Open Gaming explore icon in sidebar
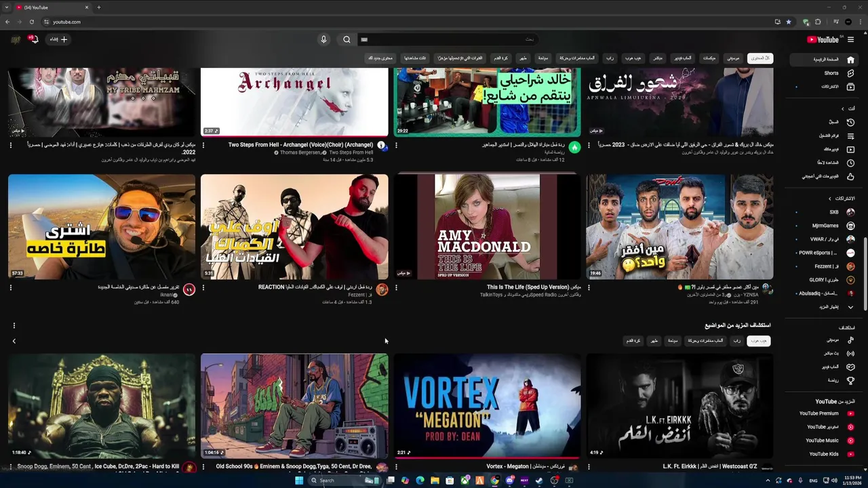The height and width of the screenshot is (488, 868). point(850,367)
